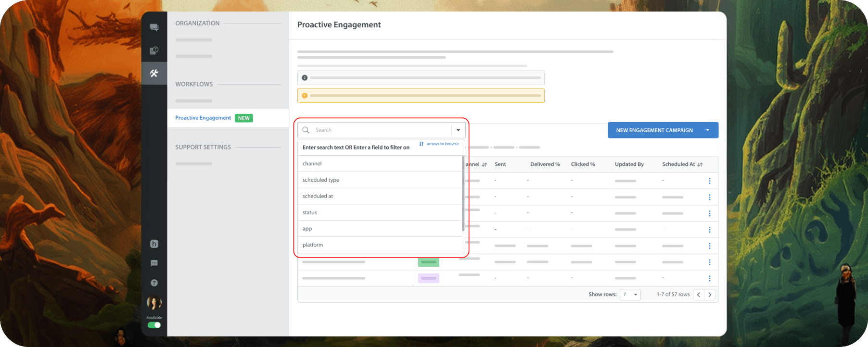The image size is (868, 347).
Task: Click the warning icon in yellow banner
Action: click(x=305, y=96)
